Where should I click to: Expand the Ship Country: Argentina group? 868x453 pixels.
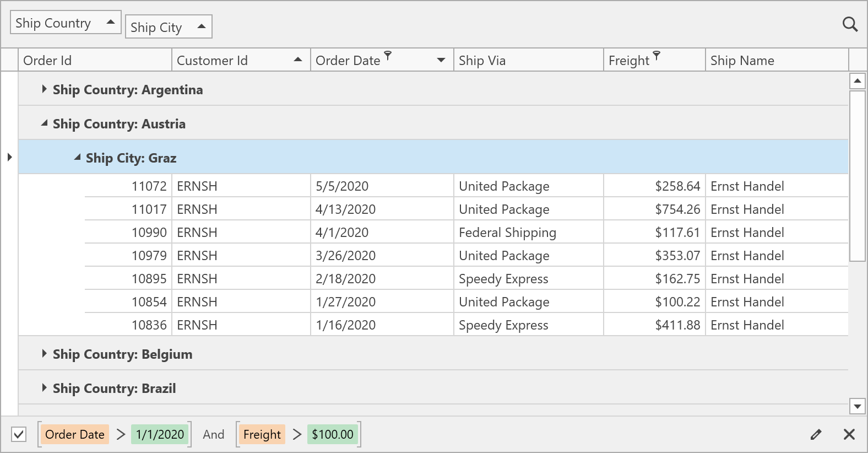click(44, 89)
